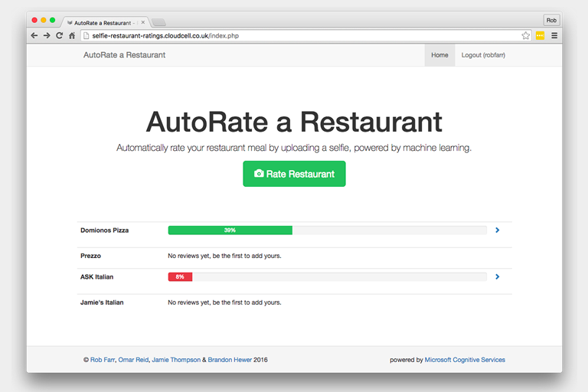Select the Prezzo restaurant name
Image resolution: width=588 pixels, height=392 pixels.
coord(91,256)
